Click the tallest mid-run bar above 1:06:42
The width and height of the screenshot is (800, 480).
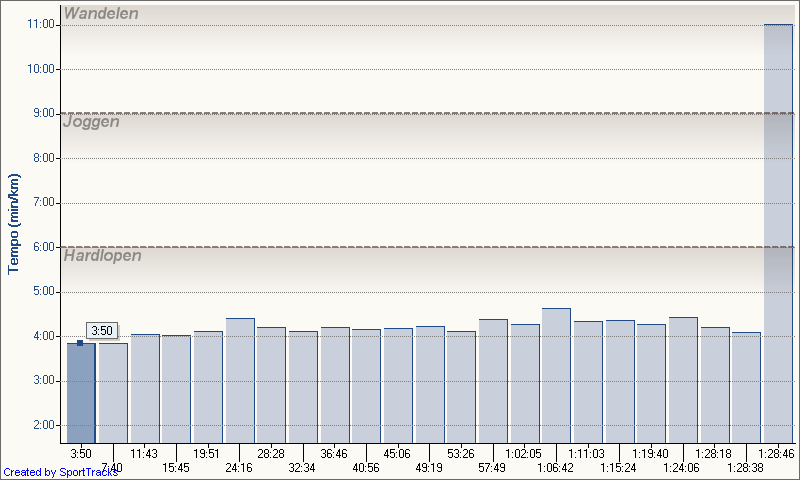point(557,375)
